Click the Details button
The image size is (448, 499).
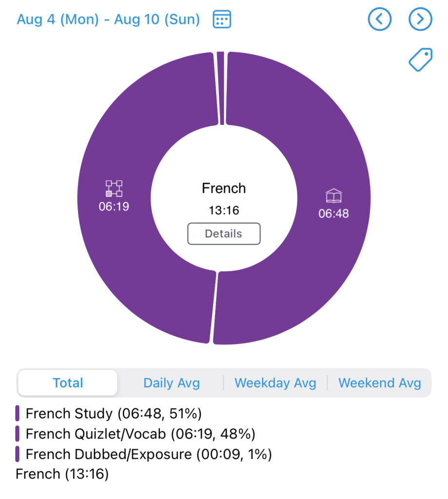tap(224, 233)
